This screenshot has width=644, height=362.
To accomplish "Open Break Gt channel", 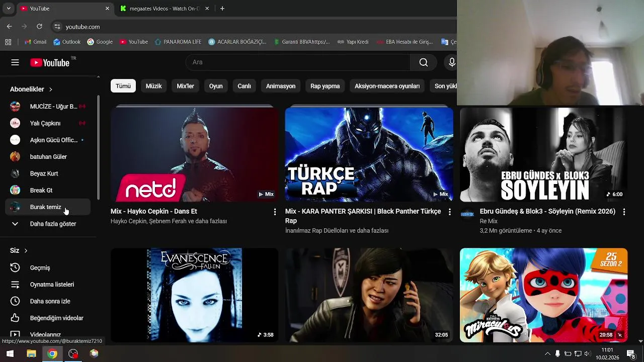I will coord(48,190).
